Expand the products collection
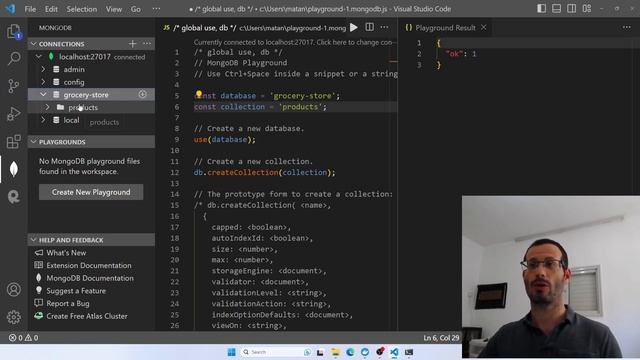Viewport: 640px width, 360px height. (48, 107)
